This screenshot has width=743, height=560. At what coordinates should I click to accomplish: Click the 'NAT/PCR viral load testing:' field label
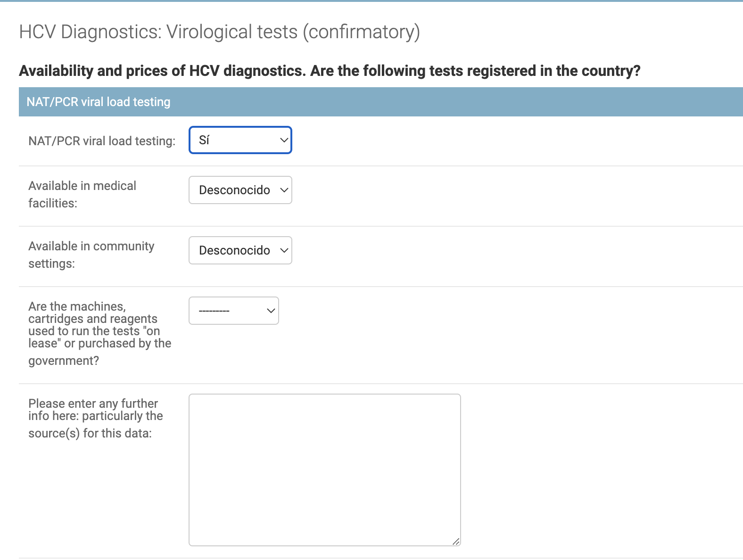point(102,141)
